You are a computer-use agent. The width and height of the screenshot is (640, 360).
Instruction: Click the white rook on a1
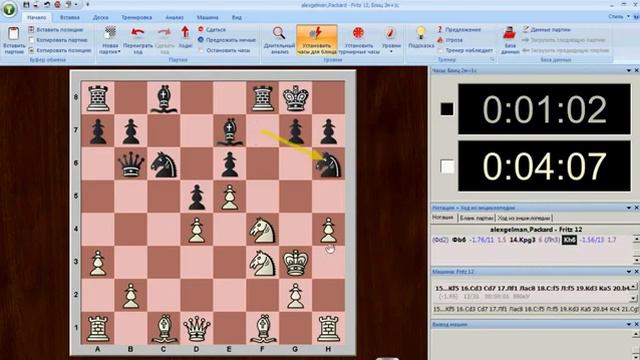pyautogui.click(x=98, y=329)
